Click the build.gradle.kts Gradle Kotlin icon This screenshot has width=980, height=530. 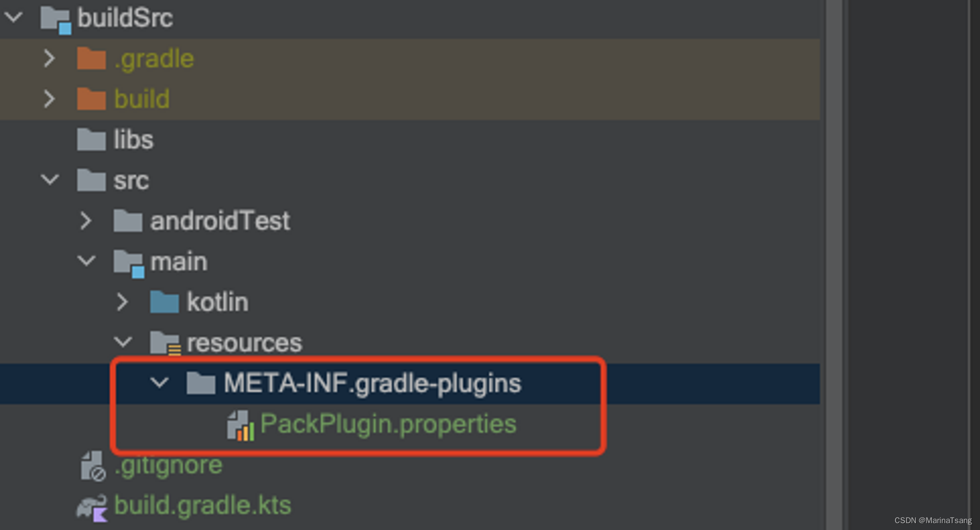click(x=92, y=506)
